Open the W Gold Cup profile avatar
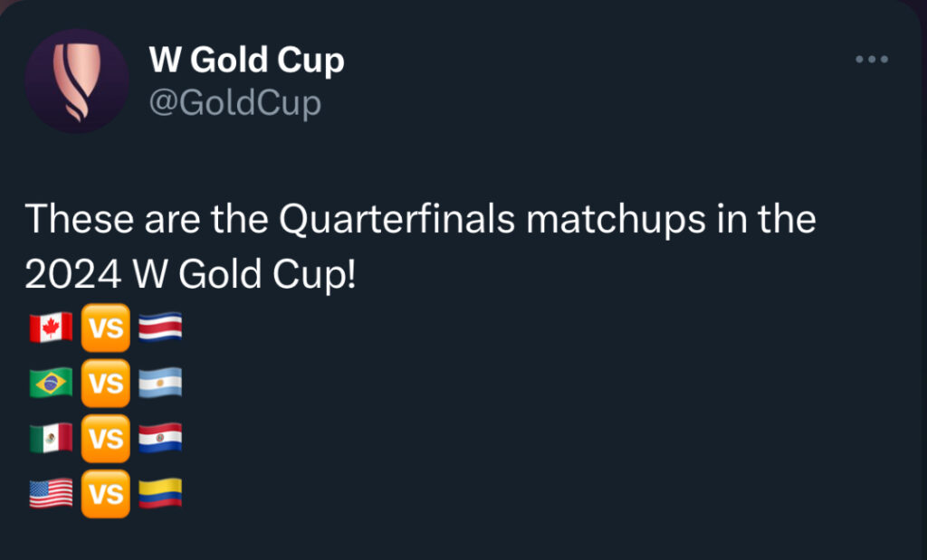927x560 pixels. click(x=77, y=81)
